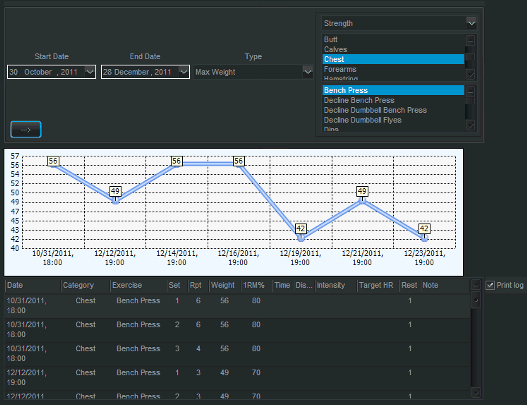Click the 49 data point at 12/21/2011

(362, 201)
